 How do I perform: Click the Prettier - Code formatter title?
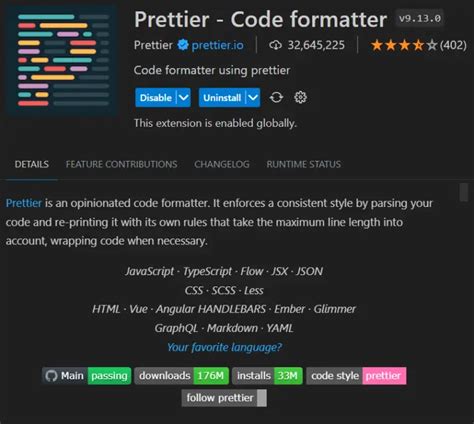coord(260,19)
